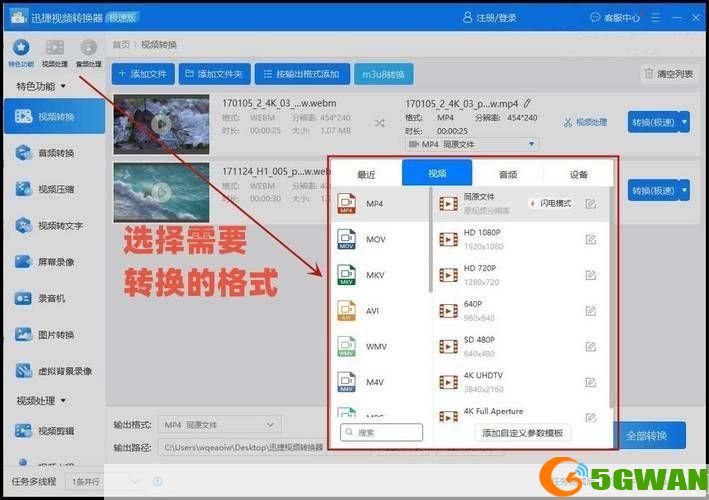Expand second file 转换(极速) arrow dropdown
This screenshot has height=500, width=709.
(x=685, y=191)
